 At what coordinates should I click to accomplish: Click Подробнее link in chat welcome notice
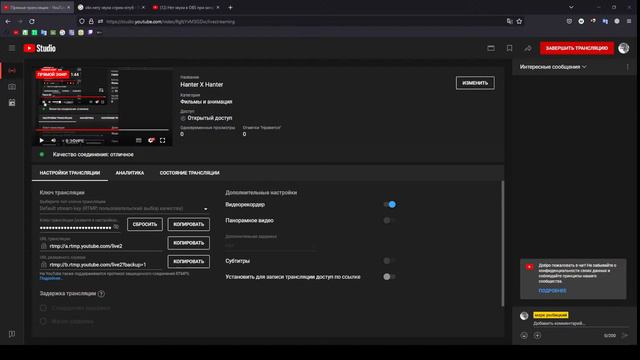pyautogui.click(x=552, y=291)
